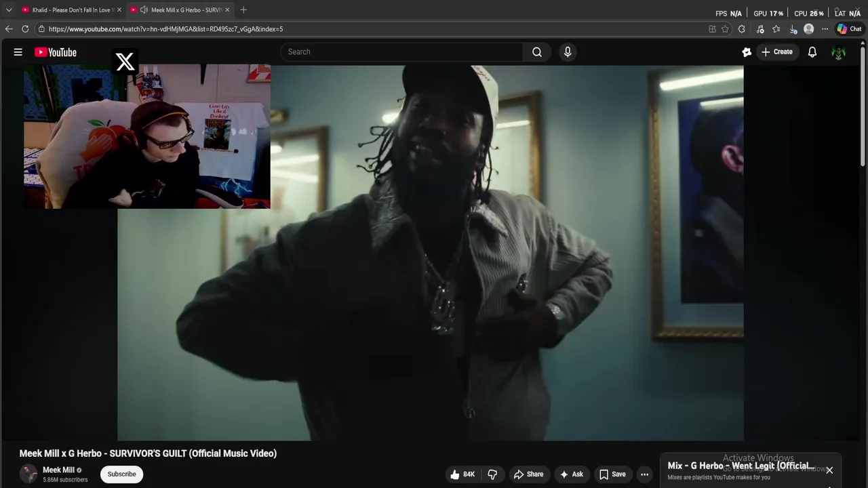Mute tab via speaker icon on Meek Mill tab

[144, 9]
